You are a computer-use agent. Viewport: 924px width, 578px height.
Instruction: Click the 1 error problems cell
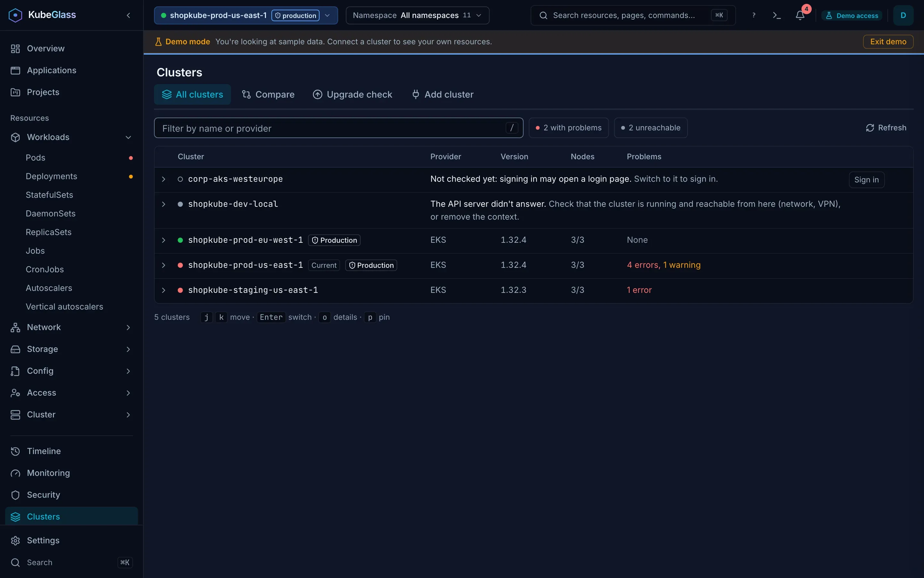(639, 290)
